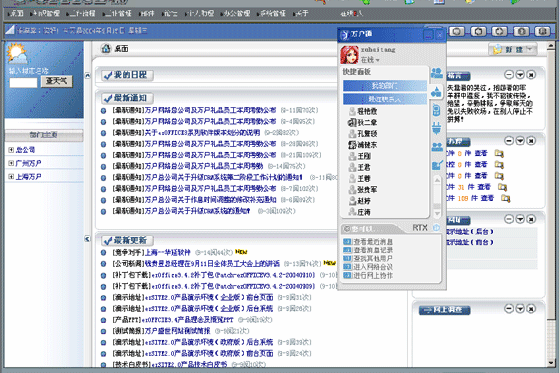Open 进行网上协作 link
The width and height of the screenshot is (560, 373).
pos(373,275)
